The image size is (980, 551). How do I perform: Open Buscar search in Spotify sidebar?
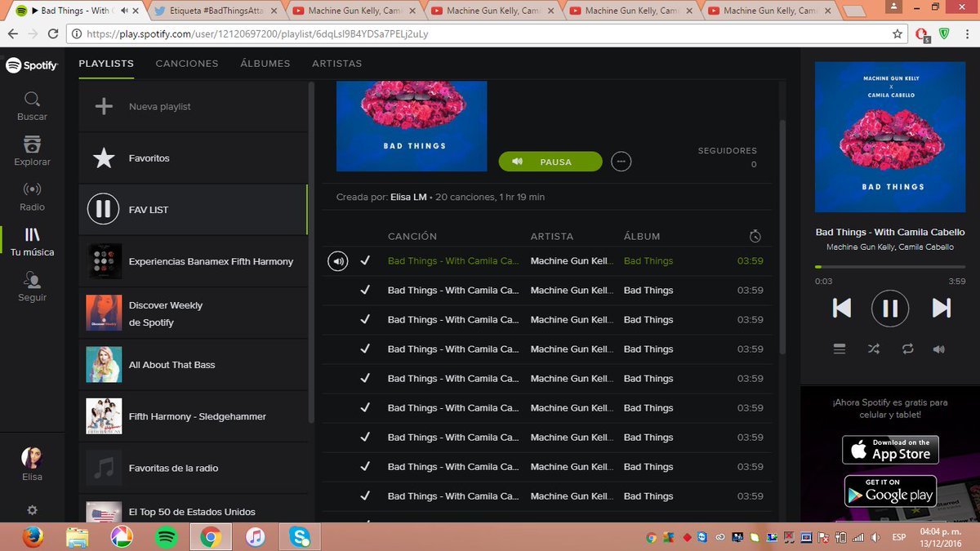32,106
